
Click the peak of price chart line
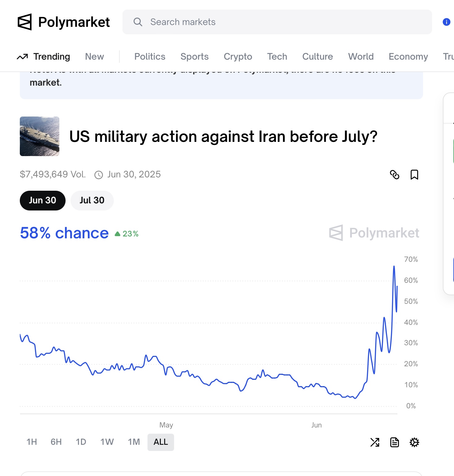click(x=394, y=266)
